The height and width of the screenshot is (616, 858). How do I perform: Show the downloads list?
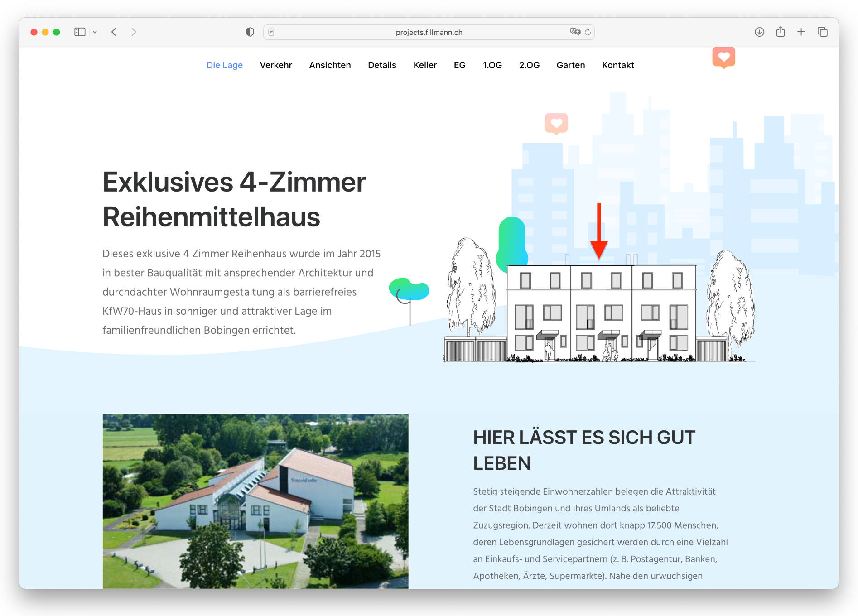pyautogui.click(x=759, y=32)
